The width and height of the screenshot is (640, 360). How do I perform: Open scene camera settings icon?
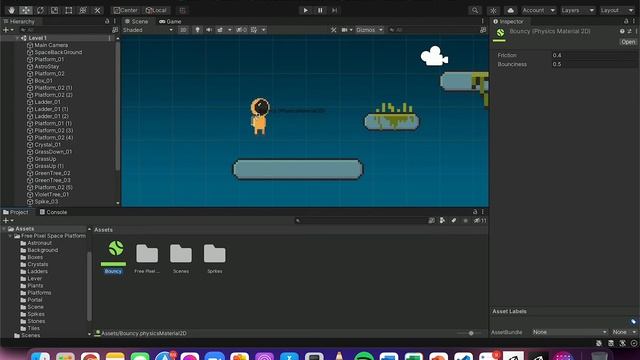(x=344, y=30)
